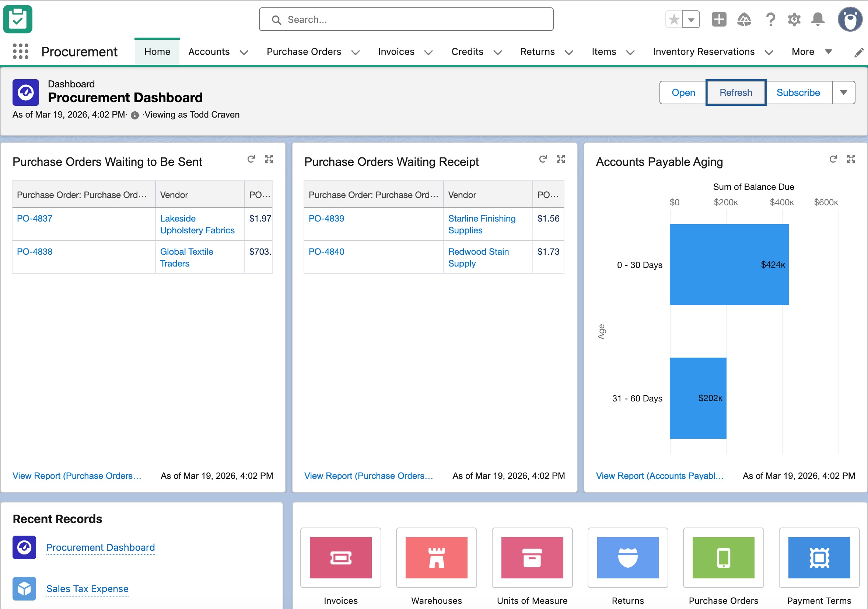868x609 pixels.
Task: Open the Subscribe split-button dropdown arrow
Action: click(x=844, y=92)
